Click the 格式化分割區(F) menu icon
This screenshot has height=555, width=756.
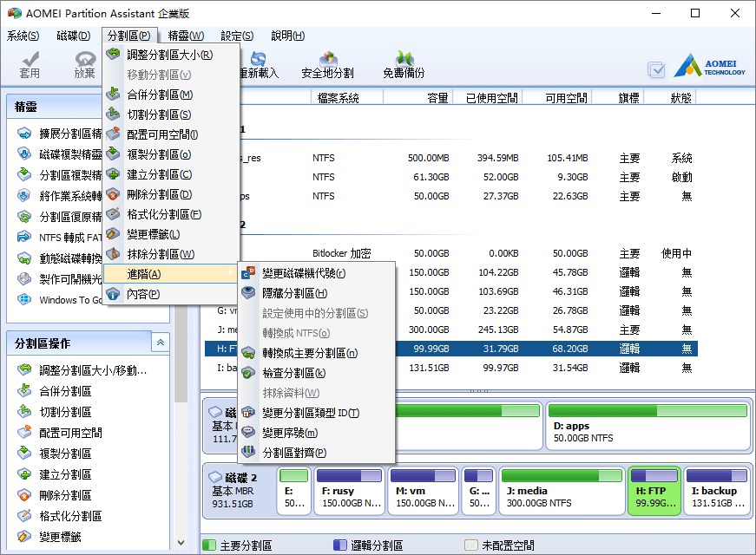coord(113,214)
